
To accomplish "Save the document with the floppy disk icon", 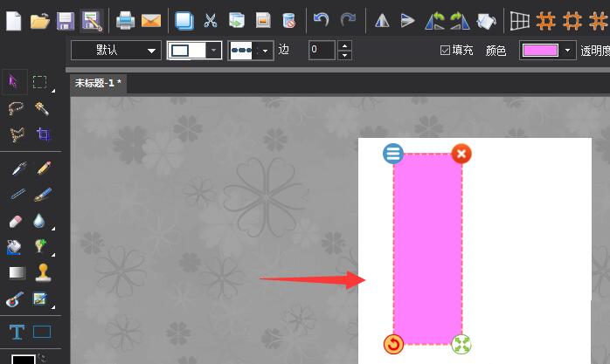I will pos(66,21).
